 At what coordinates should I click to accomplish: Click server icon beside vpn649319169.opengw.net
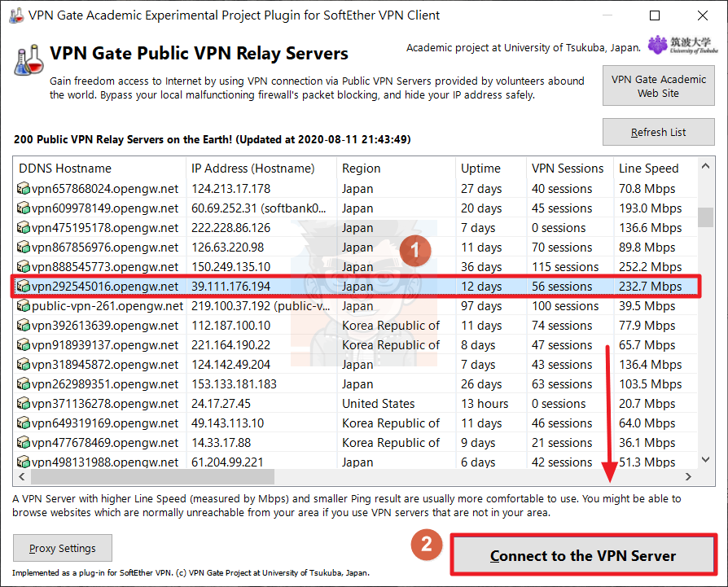tap(24, 423)
